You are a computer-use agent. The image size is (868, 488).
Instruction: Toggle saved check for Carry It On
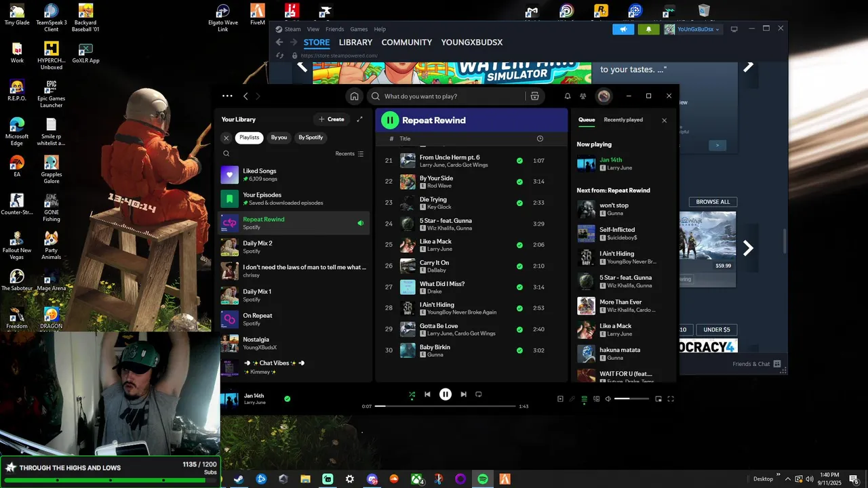519,266
